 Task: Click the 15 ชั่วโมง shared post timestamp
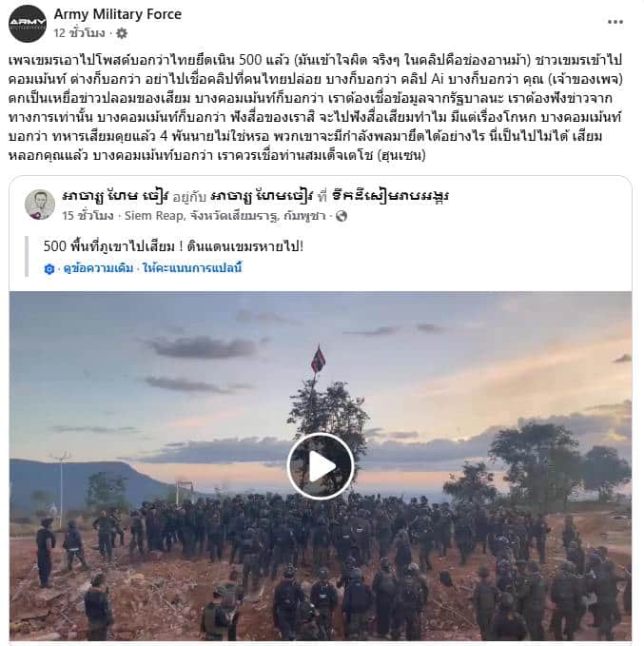click(88, 215)
